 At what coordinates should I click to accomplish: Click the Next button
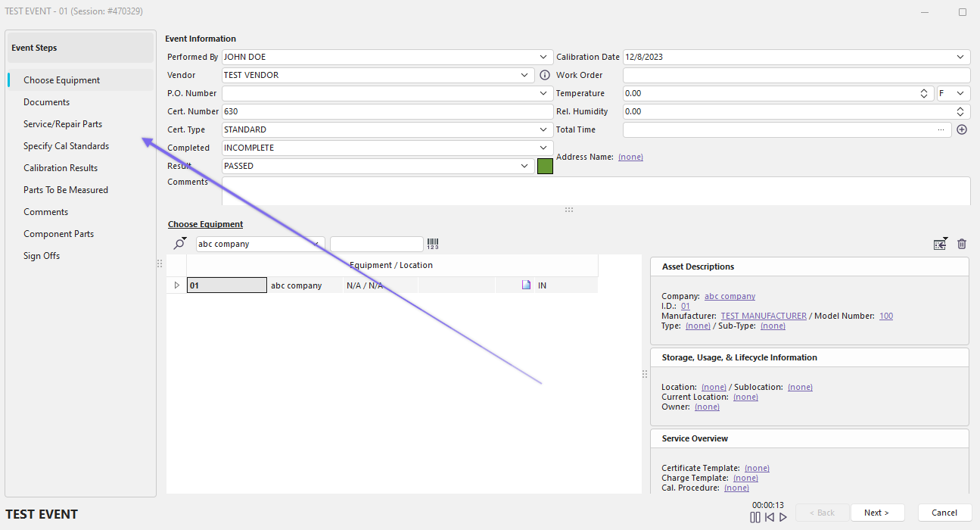[x=877, y=513]
